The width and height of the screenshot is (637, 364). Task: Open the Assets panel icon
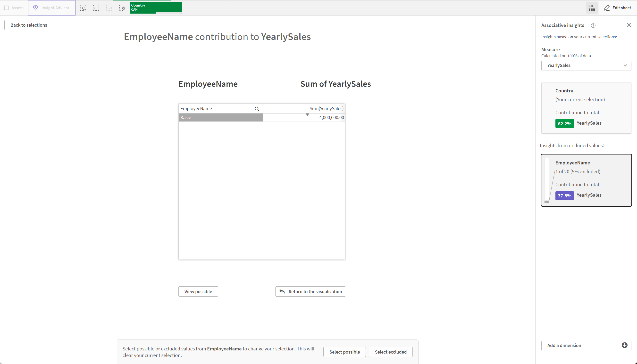click(x=6, y=8)
